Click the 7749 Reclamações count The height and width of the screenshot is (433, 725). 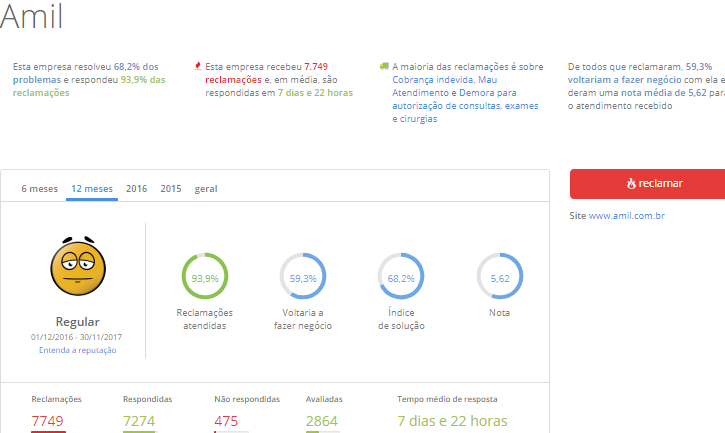coord(48,421)
